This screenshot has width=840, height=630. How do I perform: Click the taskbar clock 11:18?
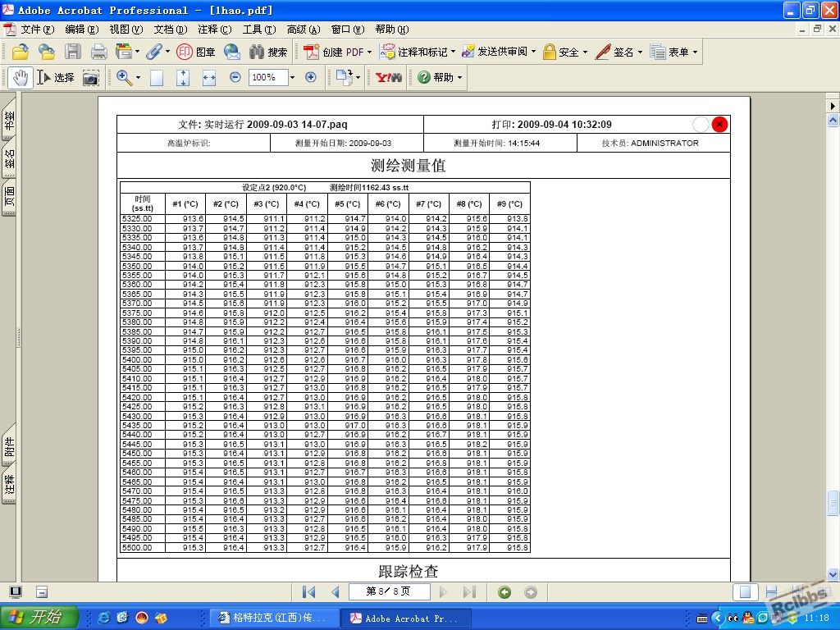pos(816,618)
